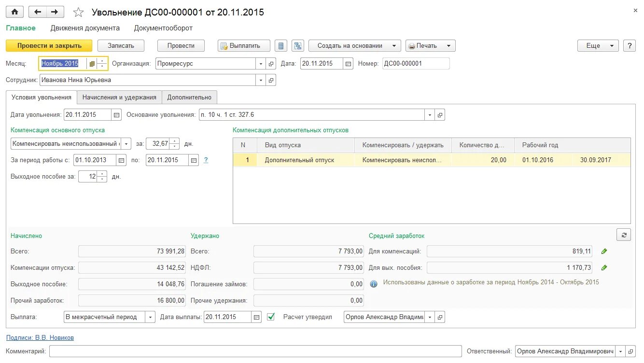Viewport: 644px width, 363px height.
Task: Open the document movements report icon
Action: [281, 46]
